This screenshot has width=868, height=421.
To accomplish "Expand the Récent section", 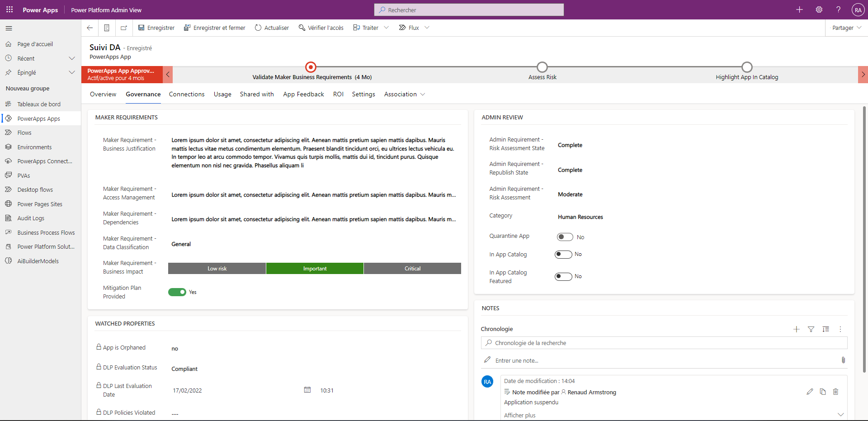I will 71,58.
